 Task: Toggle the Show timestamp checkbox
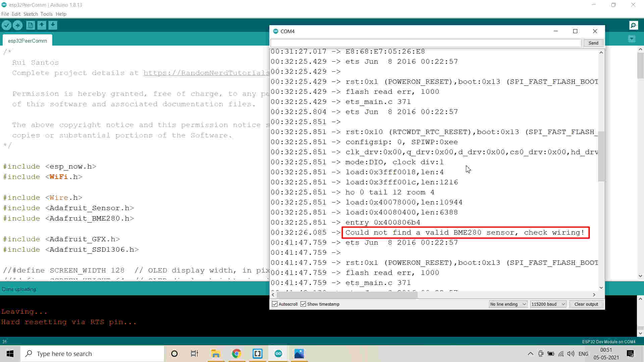point(303,304)
